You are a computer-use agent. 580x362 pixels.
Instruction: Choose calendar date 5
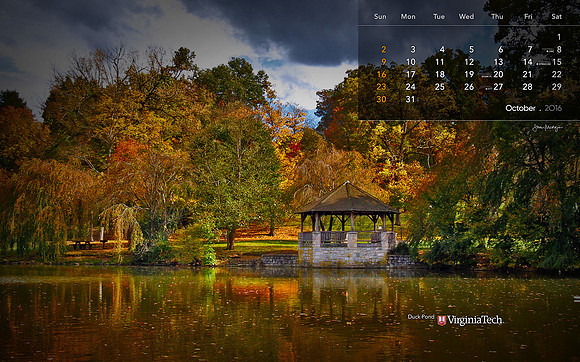coord(471,49)
